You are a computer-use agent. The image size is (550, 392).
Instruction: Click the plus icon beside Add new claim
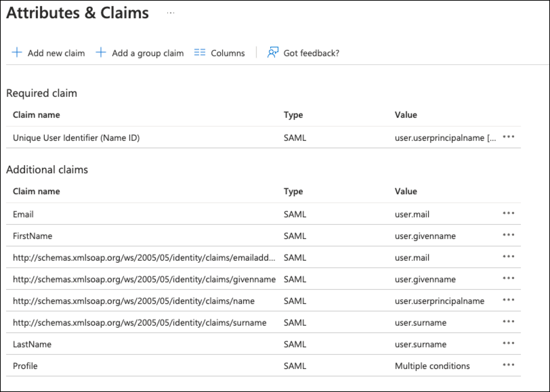pyautogui.click(x=17, y=53)
